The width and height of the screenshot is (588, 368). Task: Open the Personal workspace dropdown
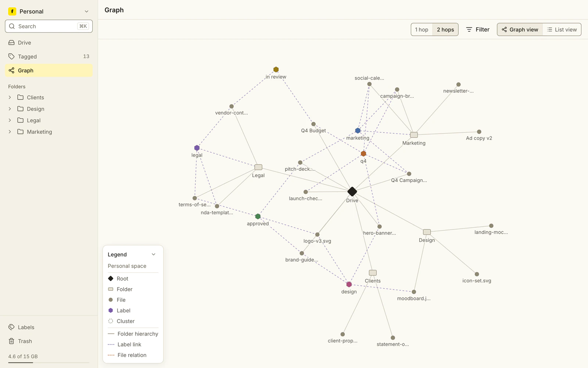click(x=49, y=11)
